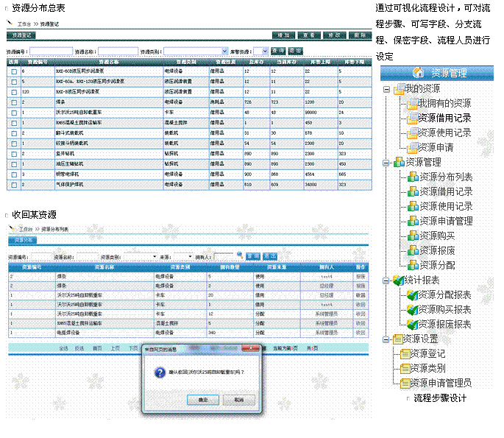The width and height of the screenshot is (504, 438).
Task: Click the 资源管理 tree node icon
Action: pos(399,162)
